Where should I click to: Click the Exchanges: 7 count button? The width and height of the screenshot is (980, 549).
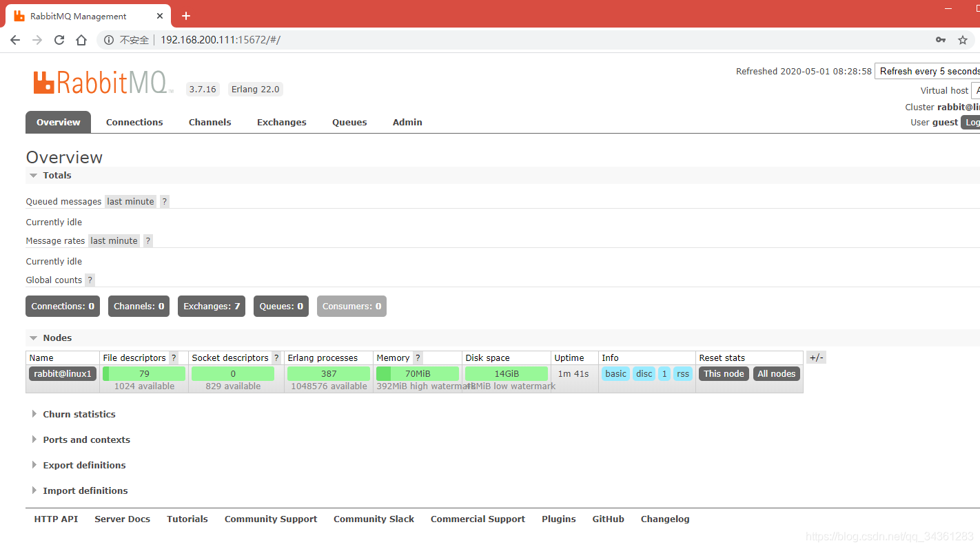pyautogui.click(x=212, y=307)
